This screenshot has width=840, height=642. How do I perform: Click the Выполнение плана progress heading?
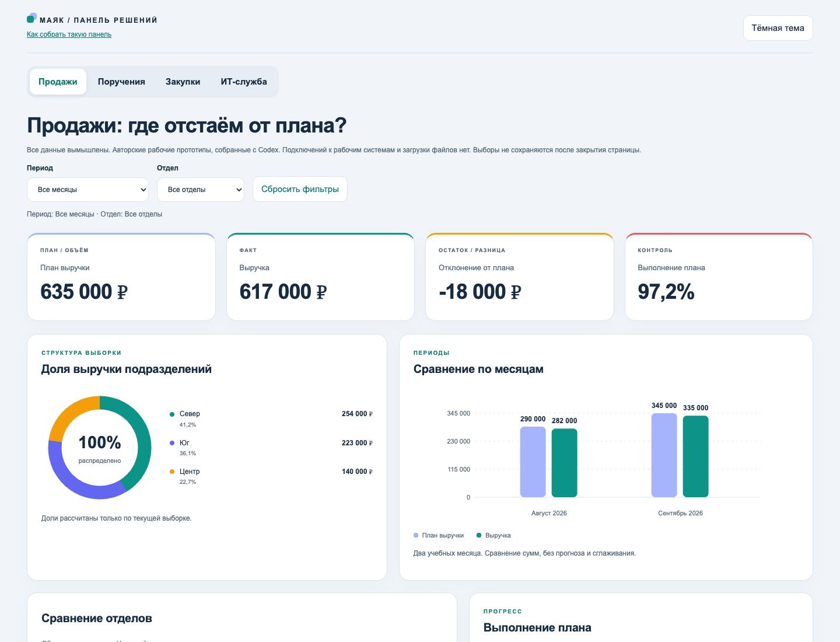tap(537, 627)
